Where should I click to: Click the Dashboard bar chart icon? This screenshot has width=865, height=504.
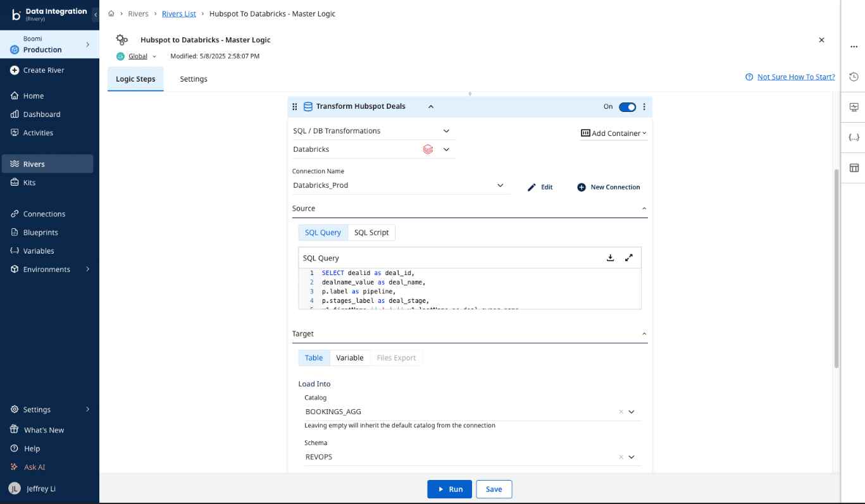click(x=15, y=114)
